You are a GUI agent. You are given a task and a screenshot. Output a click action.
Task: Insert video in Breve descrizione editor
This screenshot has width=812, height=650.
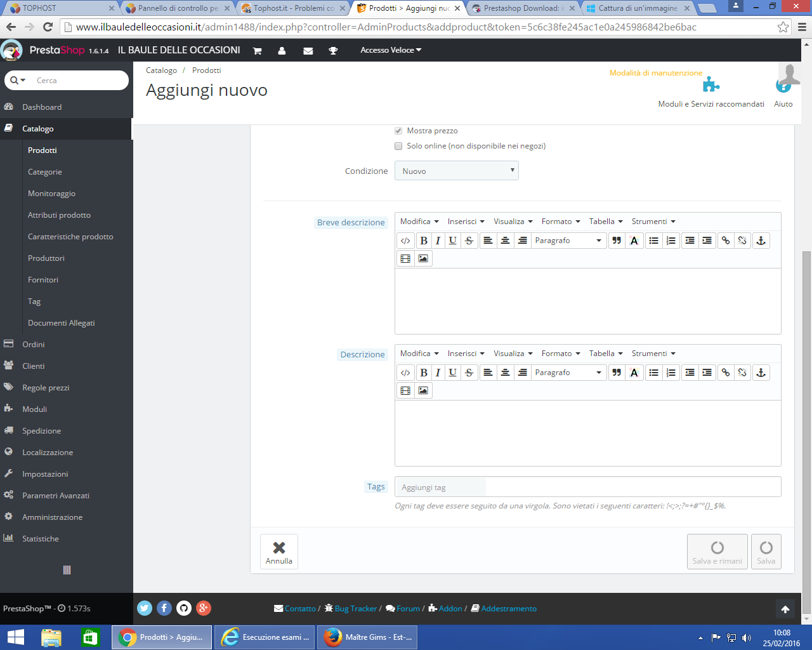(x=405, y=258)
